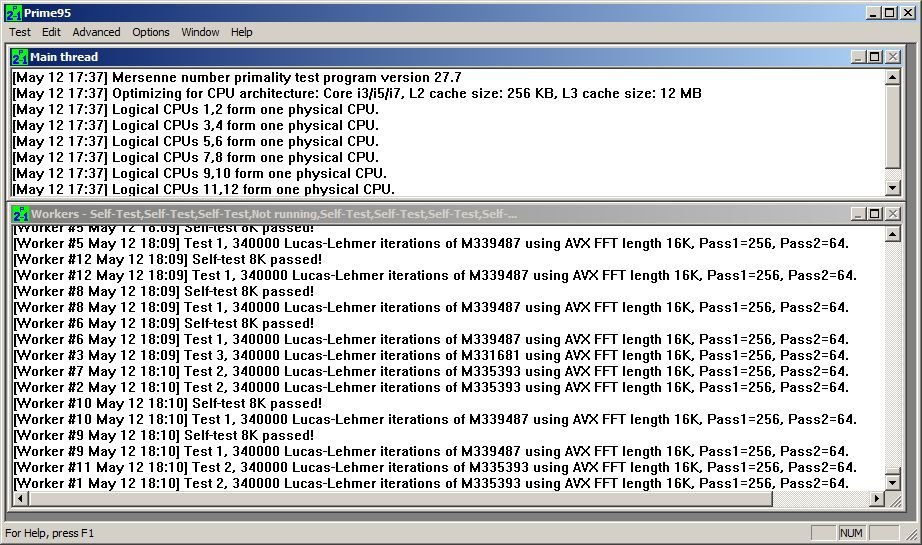Image resolution: width=922 pixels, height=545 pixels.
Task: Click the Workers window scroll up arrow
Action: (x=893, y=235)
